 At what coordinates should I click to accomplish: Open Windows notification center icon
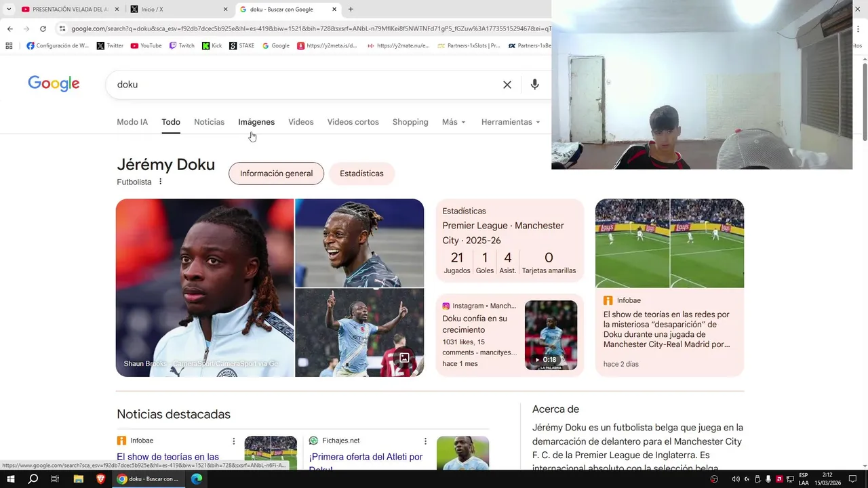pos(853,479)
